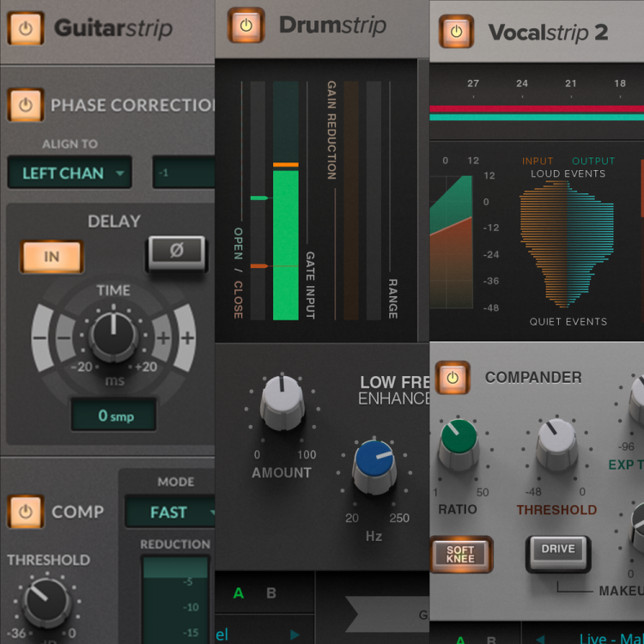
Task: Select preset slot A in Drumstrip
Action: tap(240, 593)
